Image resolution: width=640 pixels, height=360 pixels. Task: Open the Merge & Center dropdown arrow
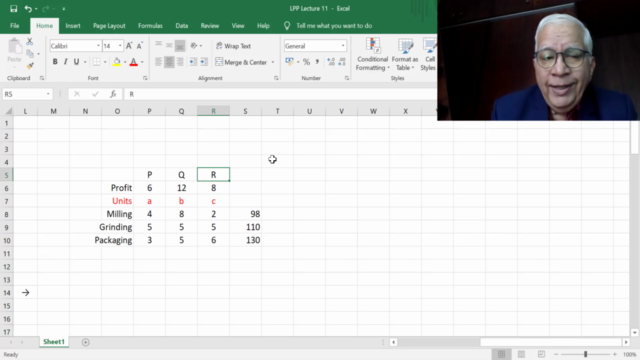[x=273, y=62]
